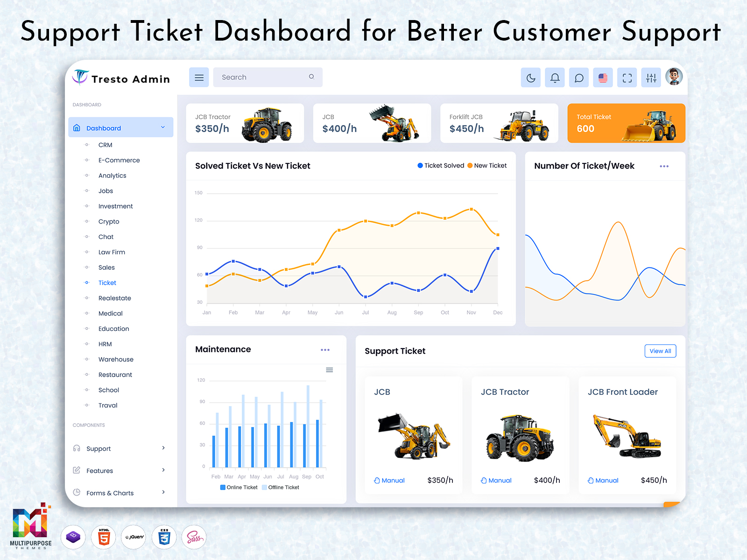The width and height of the screenshot is (747, 560).
Task: Open the Crypto dashboard
Action: tap(109, 222)
